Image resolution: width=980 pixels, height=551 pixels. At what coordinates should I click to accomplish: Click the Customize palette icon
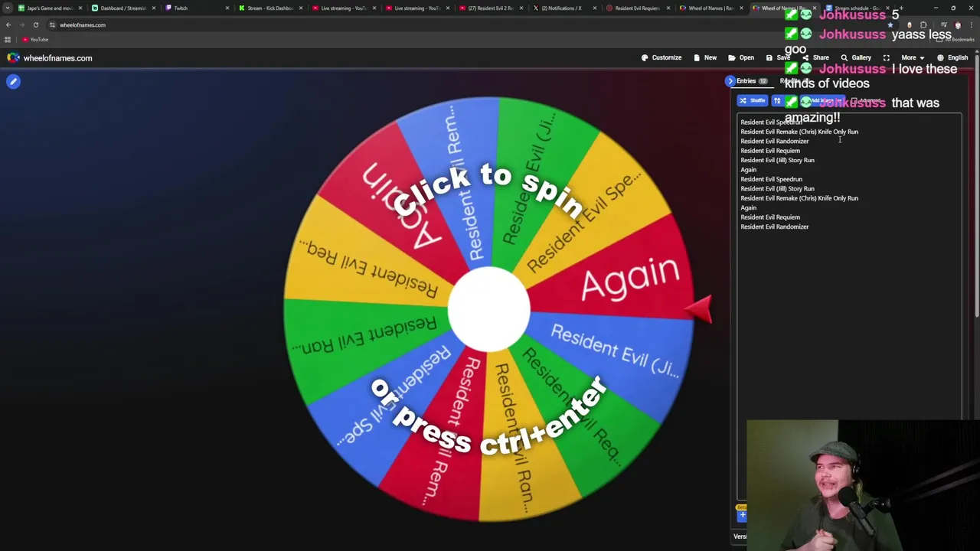point(645,57)
